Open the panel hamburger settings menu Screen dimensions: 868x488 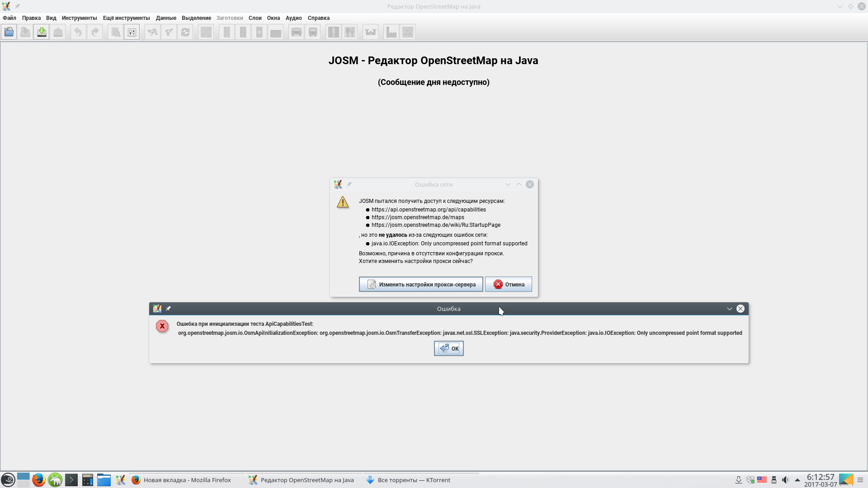tap(860, 480)
